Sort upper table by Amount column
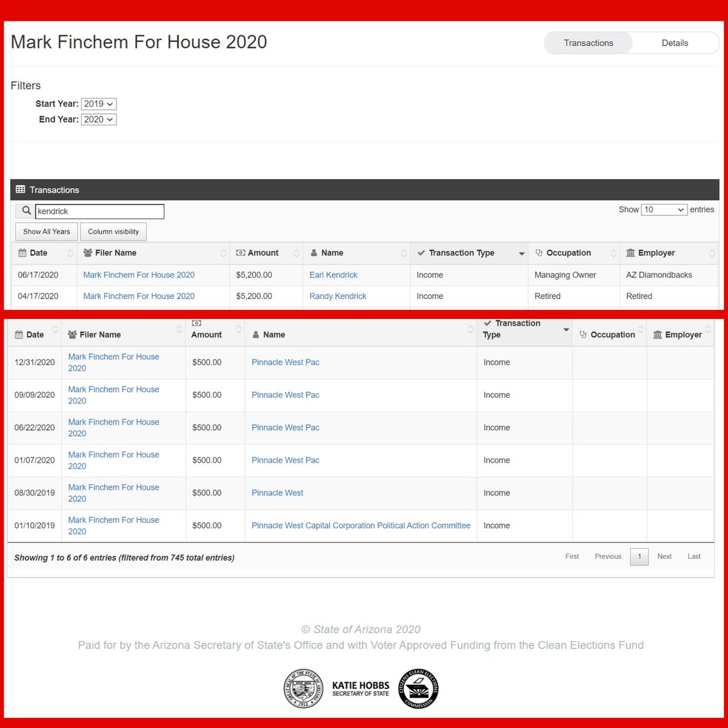The width and height of the screenshot is (728, 728). click(x=266, y=253)
